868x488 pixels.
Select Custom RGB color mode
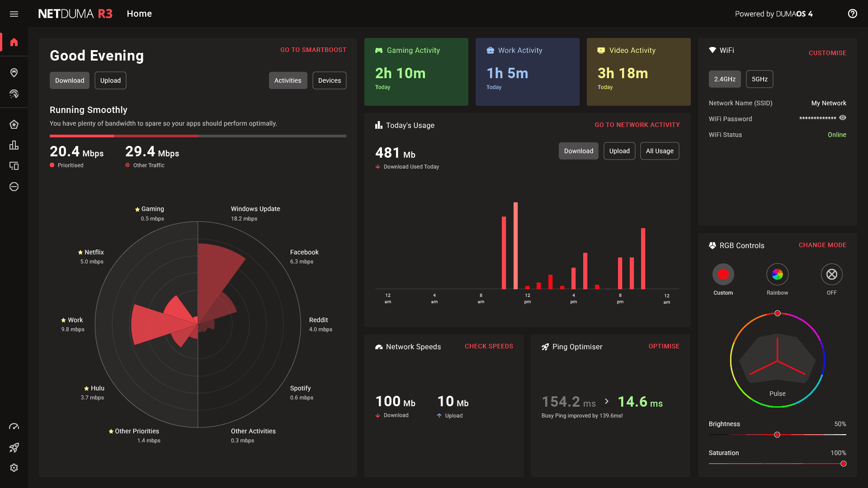tap(723, 274)
